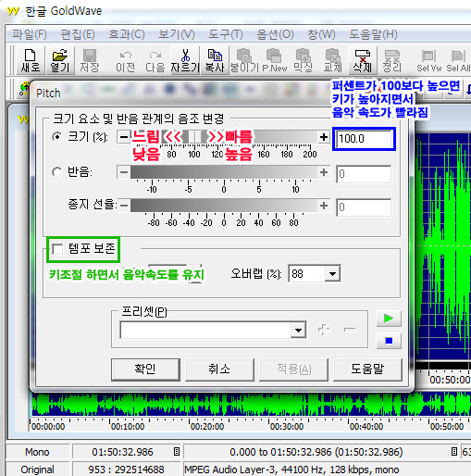Click the MPEG Audio Layer-3 format text
471x476 pixels.
[x=291, y=470]
